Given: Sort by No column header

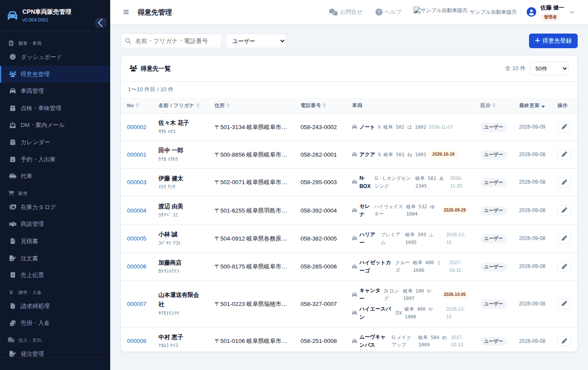Looking at the screenshot, I should click(133, 105).
